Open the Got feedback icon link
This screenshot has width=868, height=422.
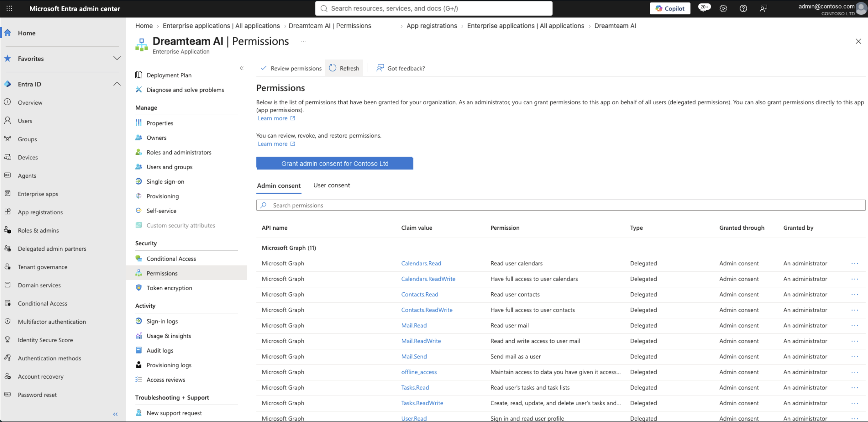pos(401,68)
